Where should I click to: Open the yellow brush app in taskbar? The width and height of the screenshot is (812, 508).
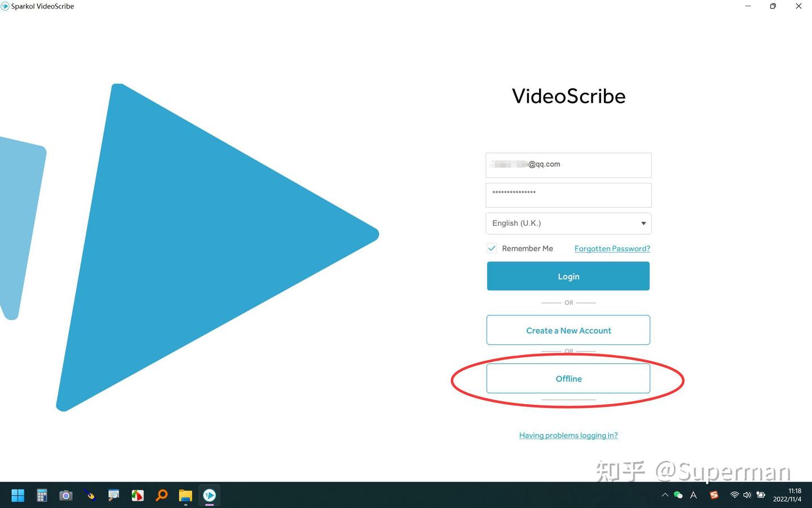click(x=90, y=496)
